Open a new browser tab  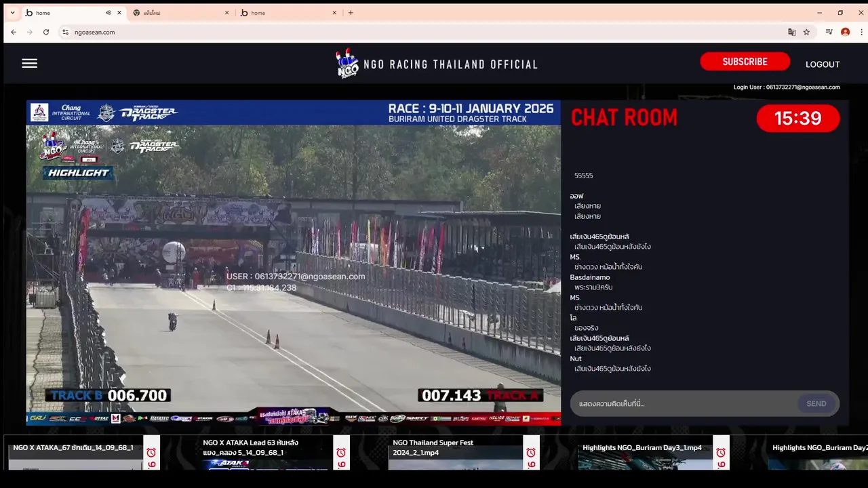[351, 13]
